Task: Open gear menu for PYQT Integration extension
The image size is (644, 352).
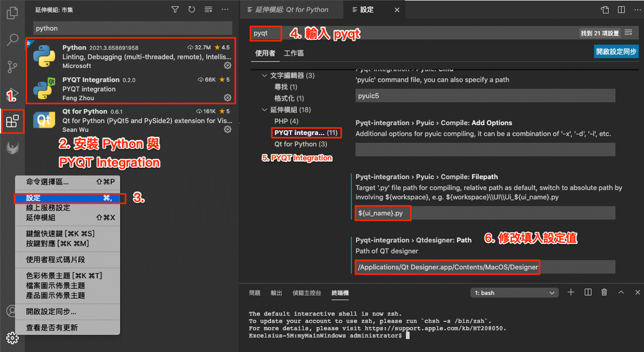Action: [x=228, y=97]
